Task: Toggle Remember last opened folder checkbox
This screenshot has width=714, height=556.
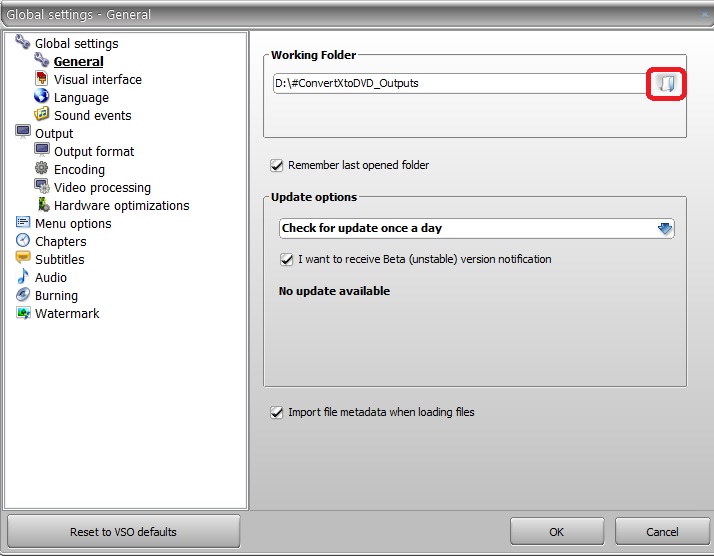Action: click(276, 165)
